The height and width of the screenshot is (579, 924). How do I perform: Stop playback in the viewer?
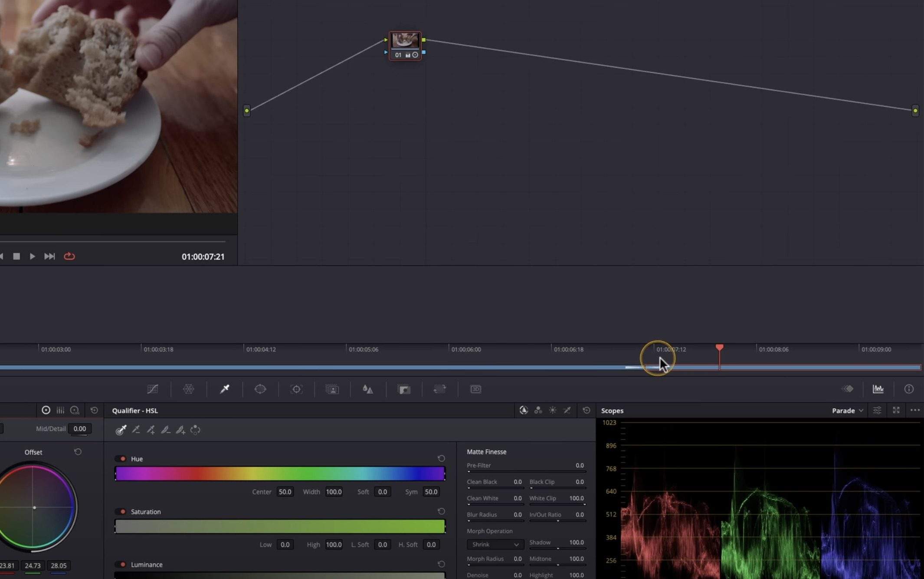(x=16, y=256)
